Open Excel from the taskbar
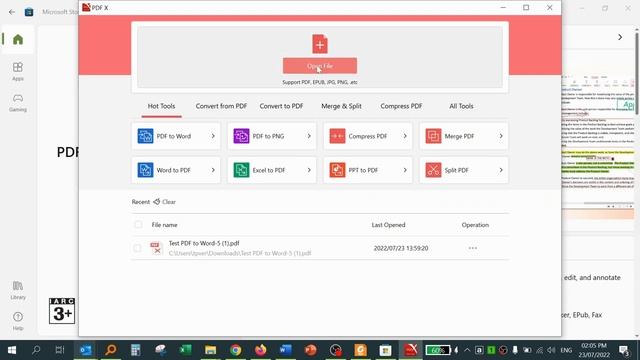Image resolution: width=640 pixels, height=360 pixels. click(185, 350)
